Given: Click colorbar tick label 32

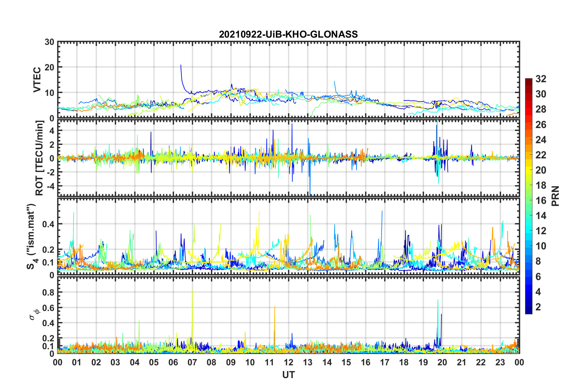Looking at the screenshot, I should tap(541, 79).
